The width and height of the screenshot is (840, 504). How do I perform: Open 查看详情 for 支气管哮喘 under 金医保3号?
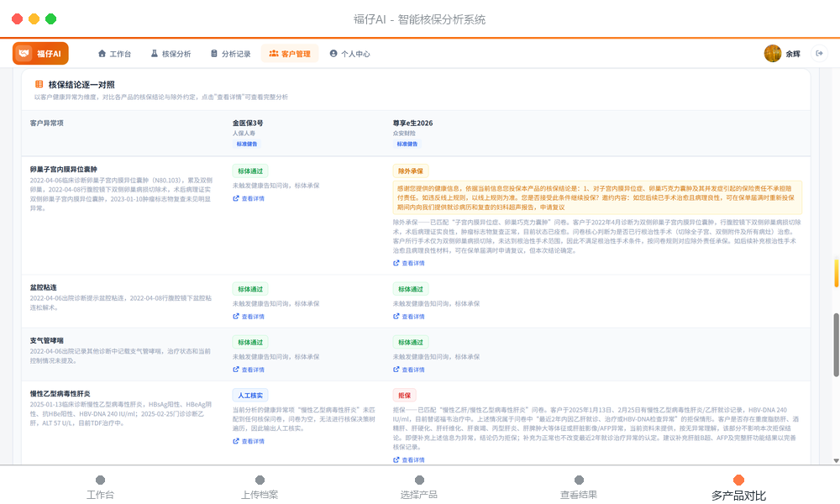point(249,370)
